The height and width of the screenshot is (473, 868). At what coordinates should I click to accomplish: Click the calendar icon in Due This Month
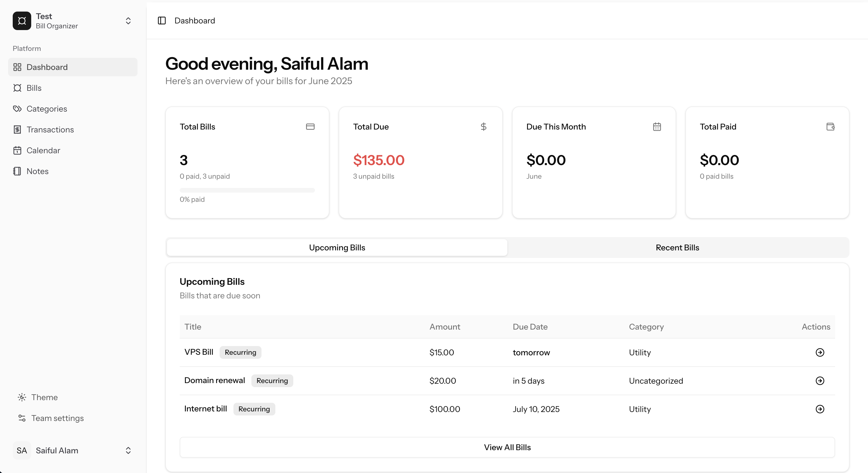pyautogui.click(x=657, y=127)
